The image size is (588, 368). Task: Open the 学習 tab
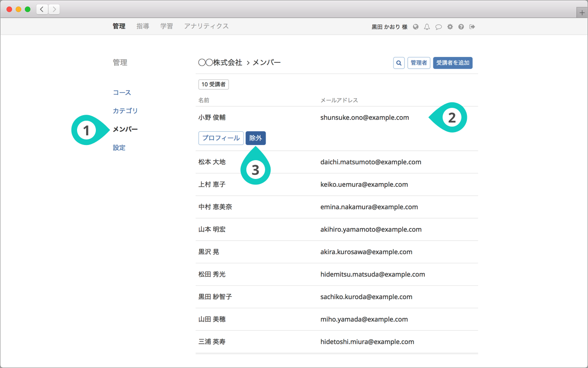coord(166,26)
